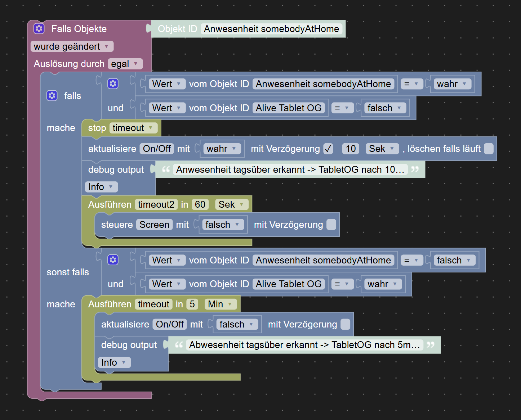Click the opening quote of the Anwesenheit text
The width and height of the screenshot is (521, 420).
click(x=166, y=169)
